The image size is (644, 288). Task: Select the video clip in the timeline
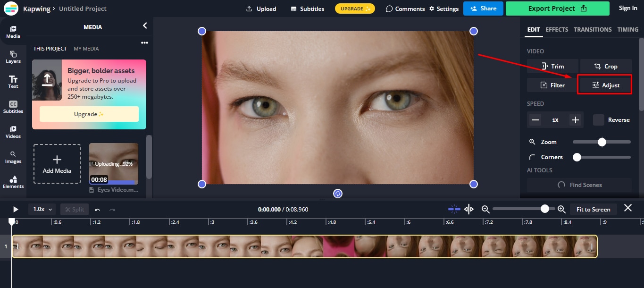[x=305, y=246]
